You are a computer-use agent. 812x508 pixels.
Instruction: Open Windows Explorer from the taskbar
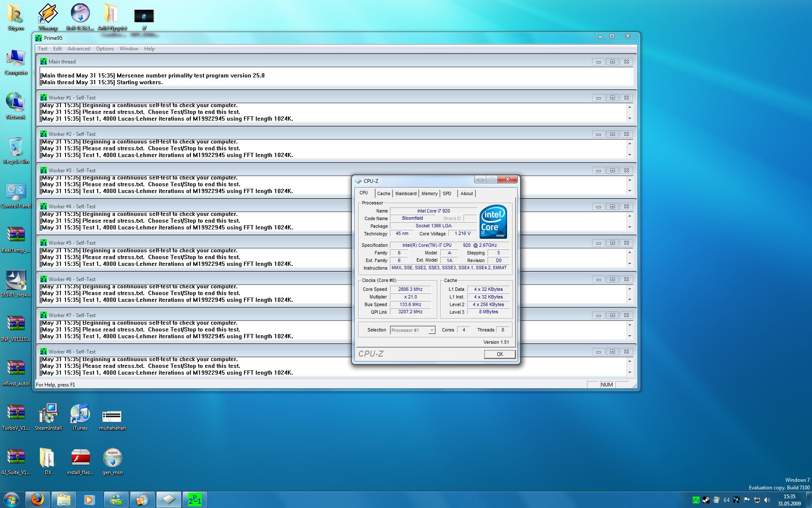pos(64,500)
